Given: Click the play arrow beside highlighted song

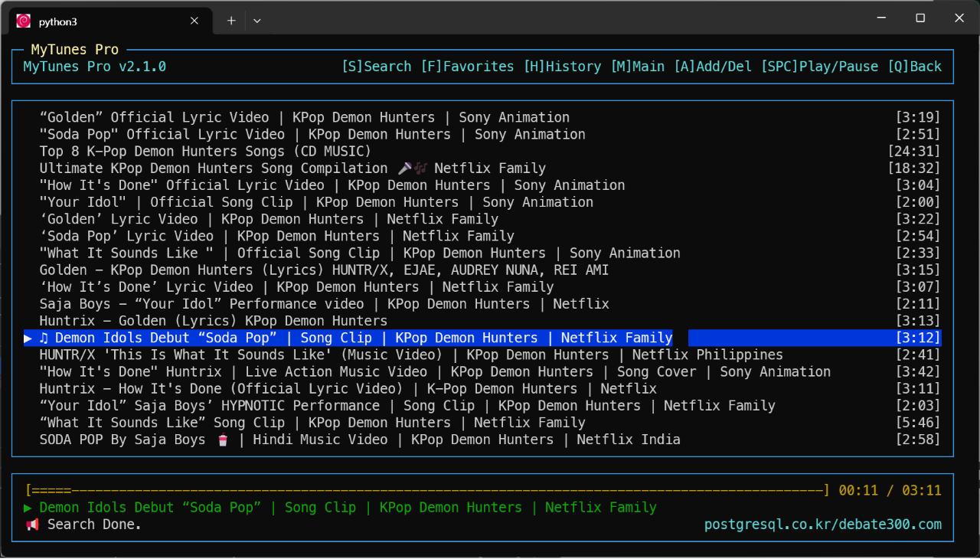Looking at the screenshot, I should tap(28, 338).
